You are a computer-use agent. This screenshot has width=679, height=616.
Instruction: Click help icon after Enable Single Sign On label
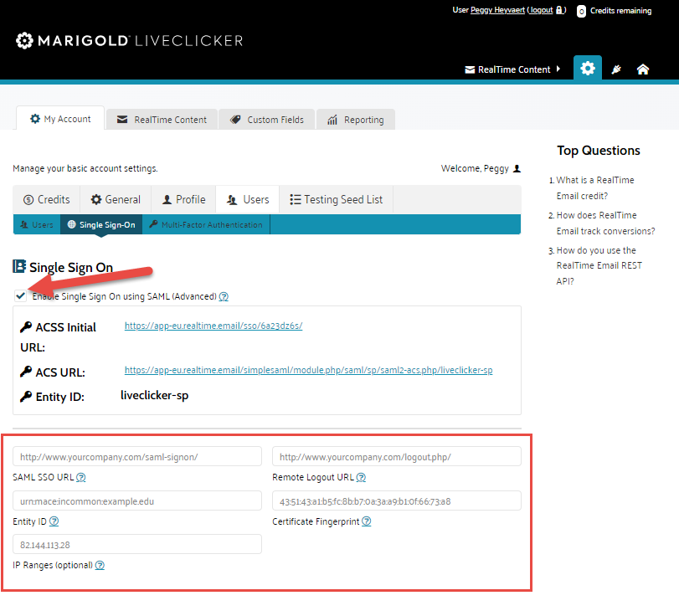(x=224, y=296)
